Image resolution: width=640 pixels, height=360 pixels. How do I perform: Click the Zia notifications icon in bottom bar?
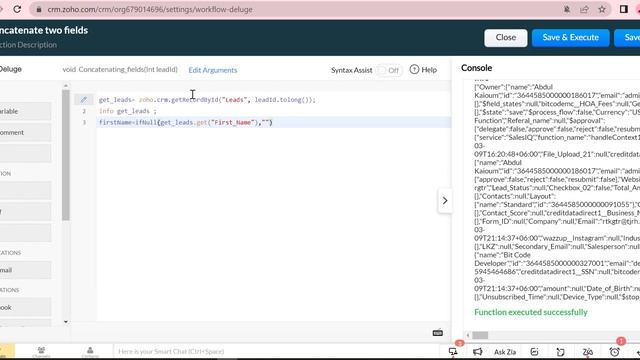(588, 351)
